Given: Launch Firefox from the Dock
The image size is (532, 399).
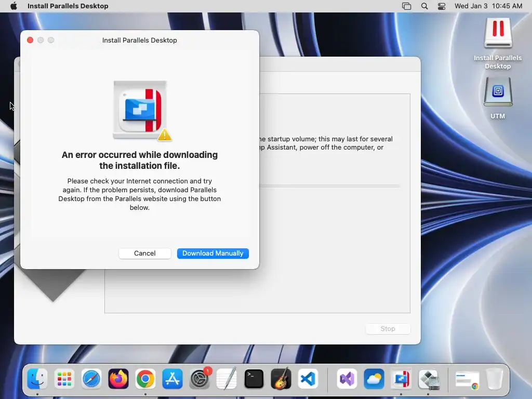Looking at the screenshot, I should (118, 379).
